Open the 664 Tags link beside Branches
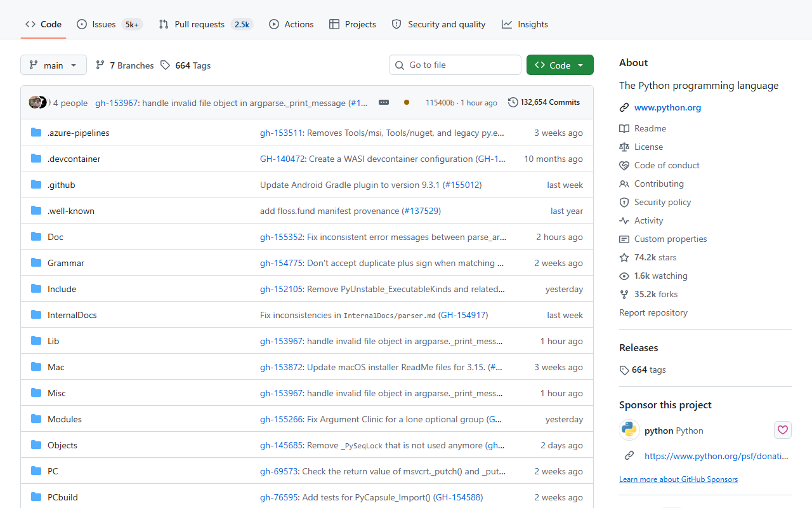Image resolution: width=812 pixels, height=508 pixels. 185,65
